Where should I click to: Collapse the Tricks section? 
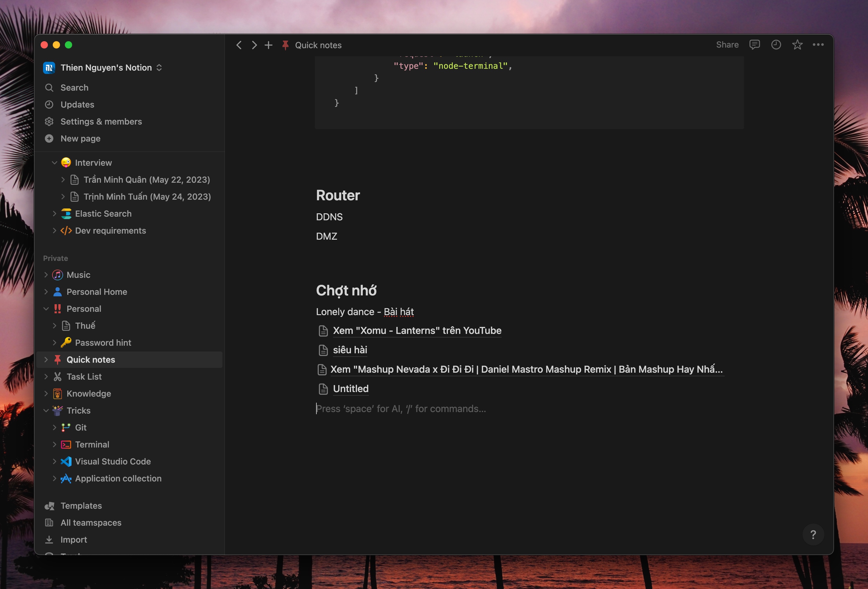point(46,410)
